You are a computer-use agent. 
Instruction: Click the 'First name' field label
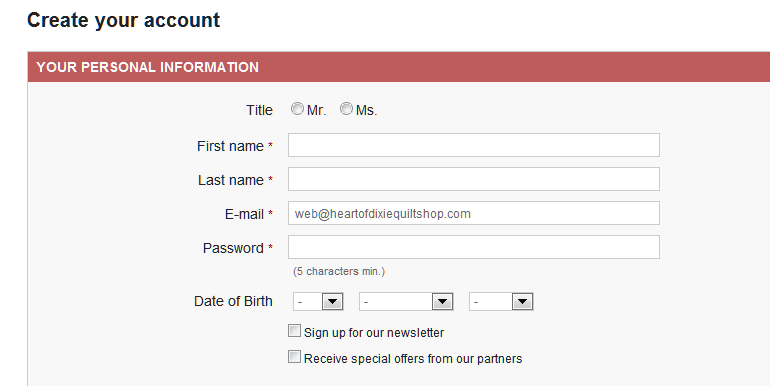[x=230, y=146]
